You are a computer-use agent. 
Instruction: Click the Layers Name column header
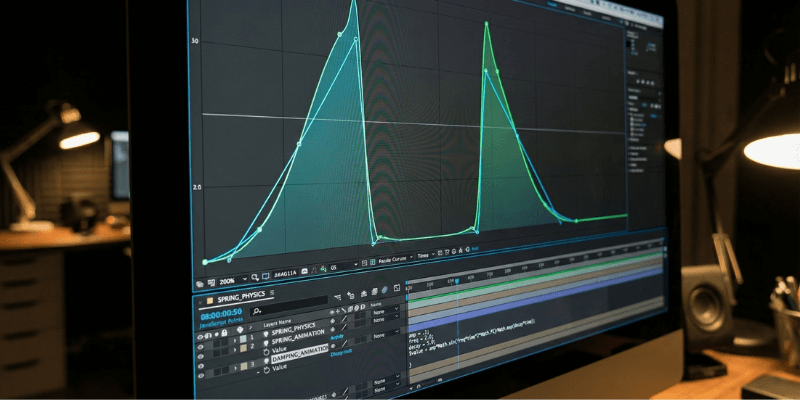pyautogui.click(x=278, y=323)
